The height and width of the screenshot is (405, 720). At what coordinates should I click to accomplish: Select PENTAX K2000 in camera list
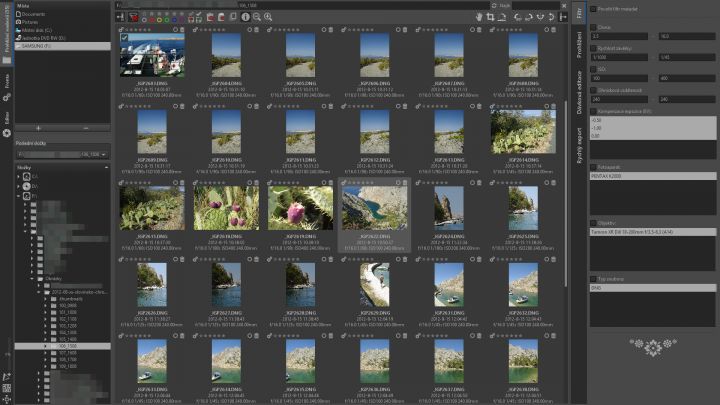pos(652,176)
